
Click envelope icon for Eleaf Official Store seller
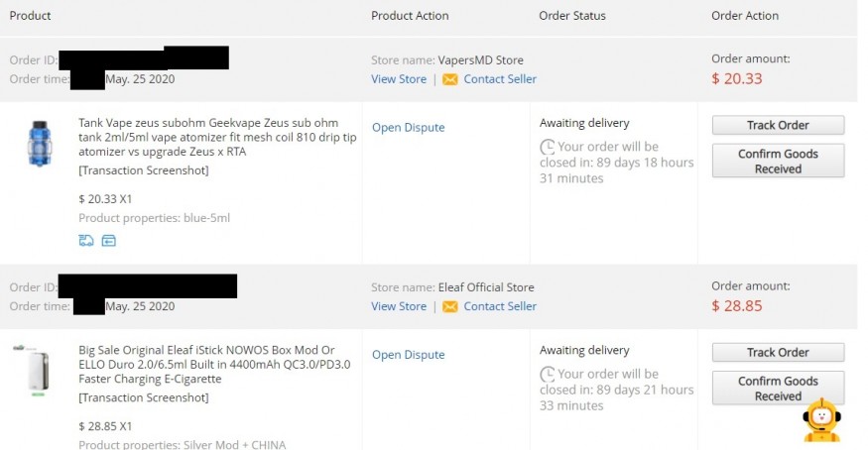pos(450,307)
